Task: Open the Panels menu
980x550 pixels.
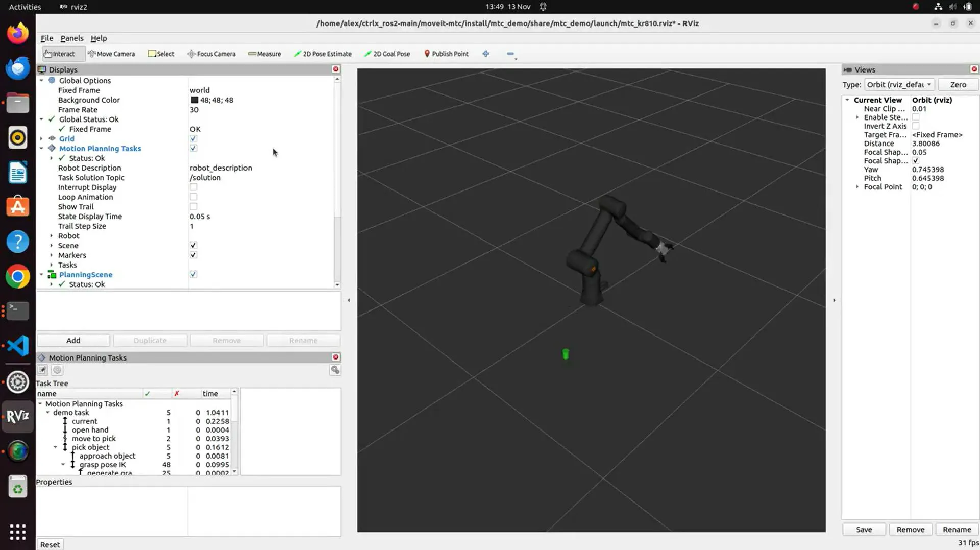Action: [71, 38]
